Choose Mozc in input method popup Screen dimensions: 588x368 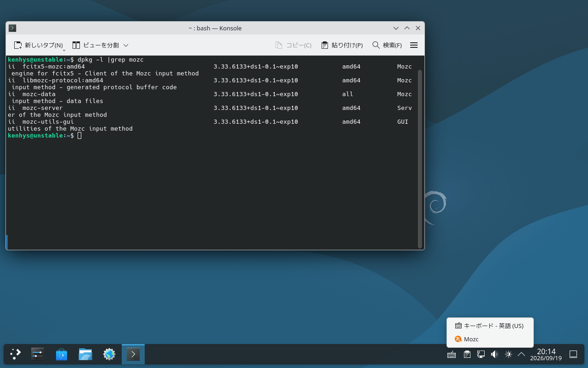(x=490, y=339)
